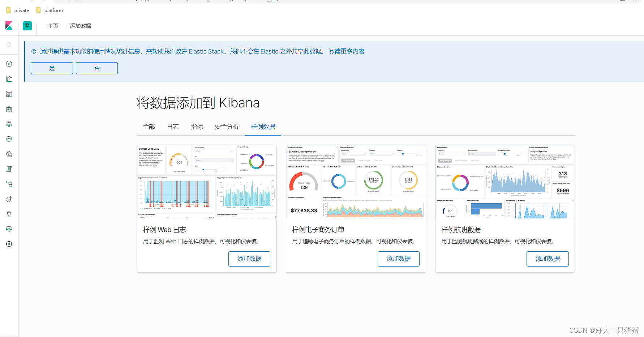Open Dev Tools wrench icon
Screen dimensions: 644x337
(x=9, y=214)
